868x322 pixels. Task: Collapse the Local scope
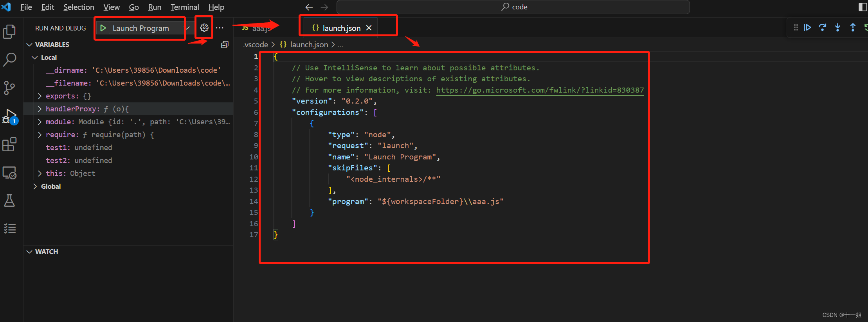coord(34,57)
